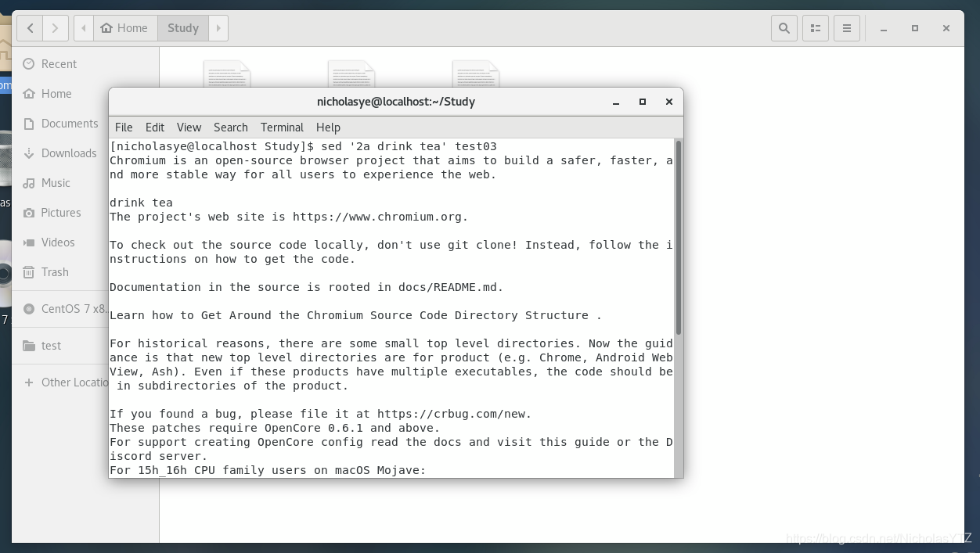Viewport: 980px width, 553px height.
Task: Select Study in the path bar
Action: 183,28
